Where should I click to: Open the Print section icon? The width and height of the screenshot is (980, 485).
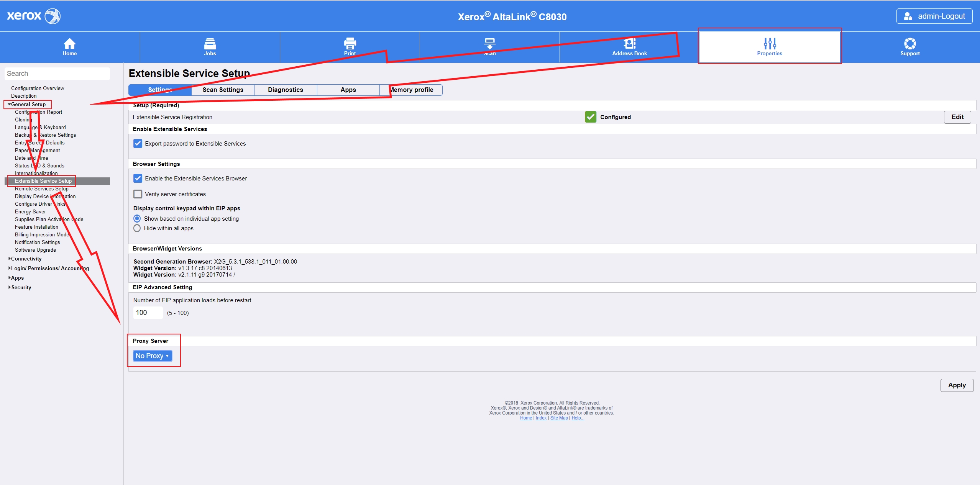[350, 43]
